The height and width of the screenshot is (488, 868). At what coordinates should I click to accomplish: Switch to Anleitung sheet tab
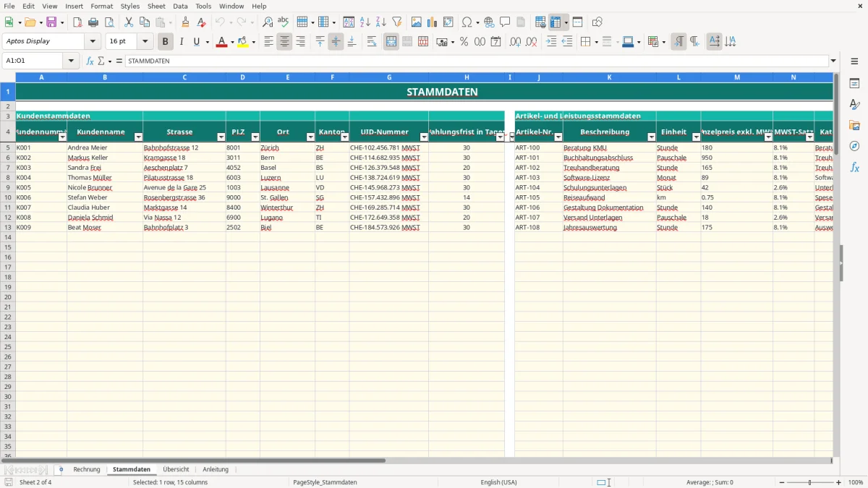point(216,469)
